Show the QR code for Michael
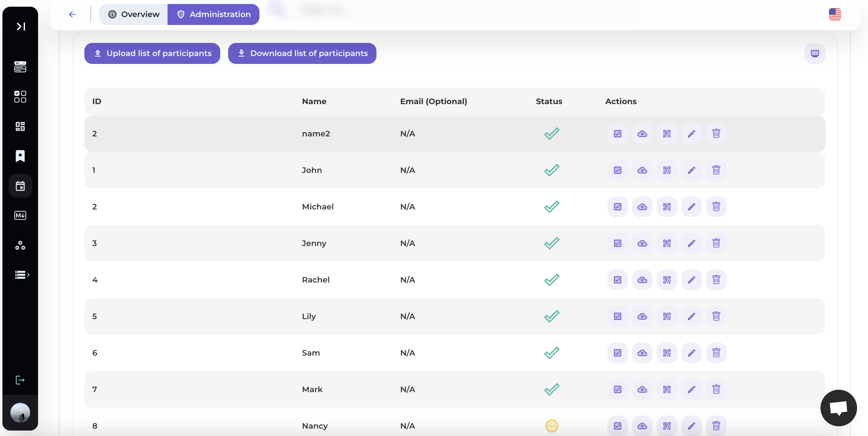Screen dimensions: 868x436 (x=667, y=206)
